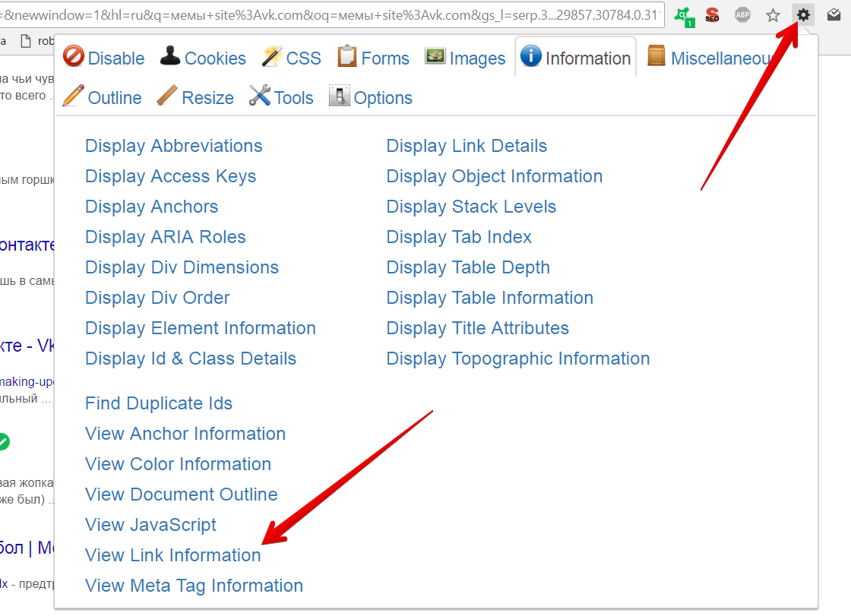Switch to the Cookies tab
Image resolution: width=851 pixels, height=616 pixels.
[x=203, y=58]
